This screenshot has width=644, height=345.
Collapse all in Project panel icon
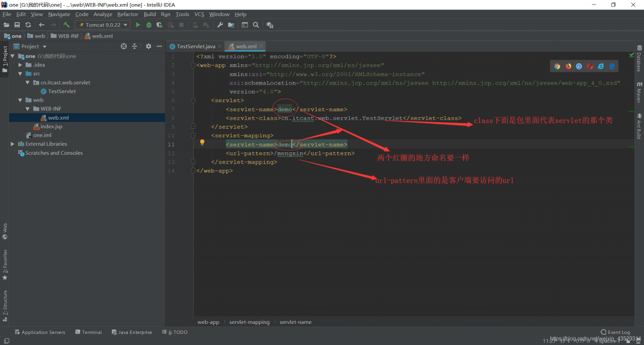134,46
